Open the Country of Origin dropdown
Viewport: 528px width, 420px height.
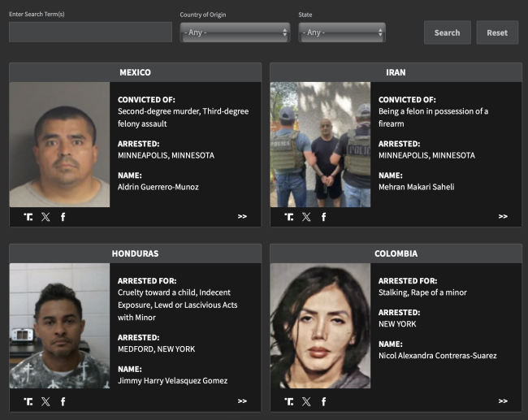click(x=235, y=32)
